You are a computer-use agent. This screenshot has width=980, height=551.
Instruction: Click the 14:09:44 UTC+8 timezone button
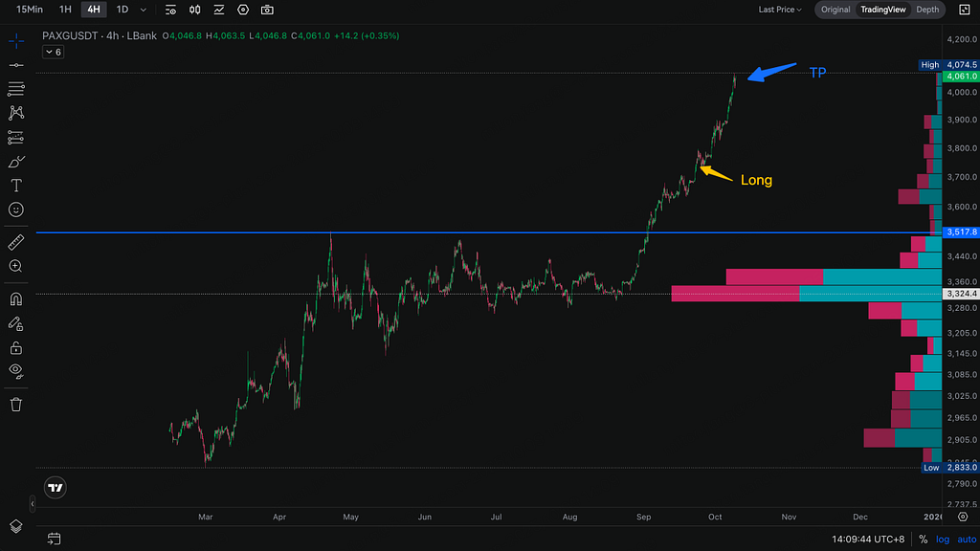pyautogui.click(x=868, y=540)
